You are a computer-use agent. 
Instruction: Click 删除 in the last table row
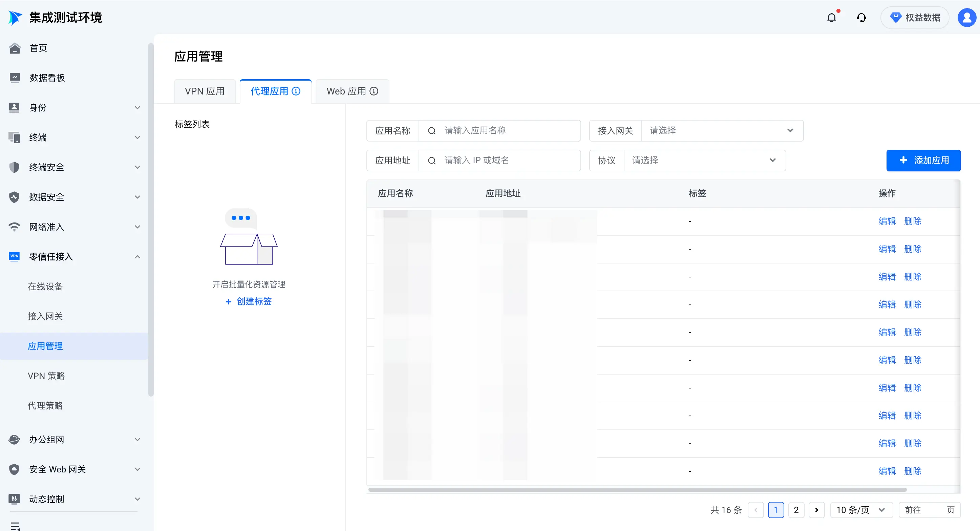[x=912, y=471]
